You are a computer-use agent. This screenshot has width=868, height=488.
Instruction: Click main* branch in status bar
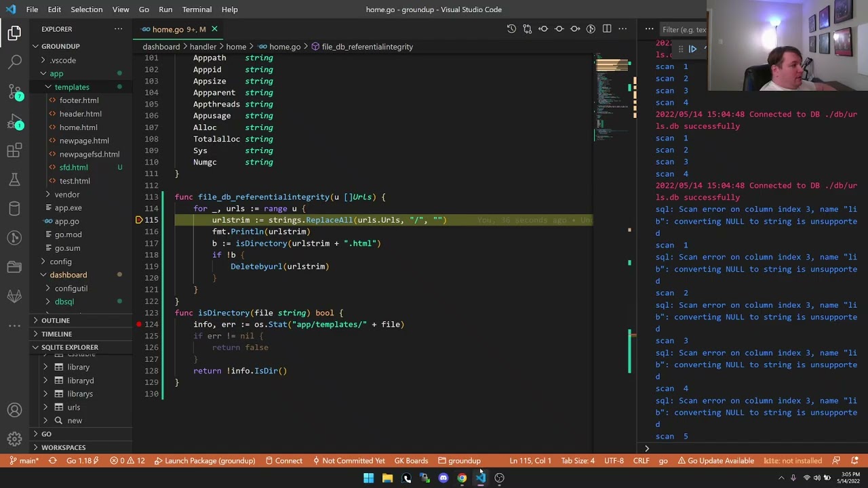coord(24,461)
